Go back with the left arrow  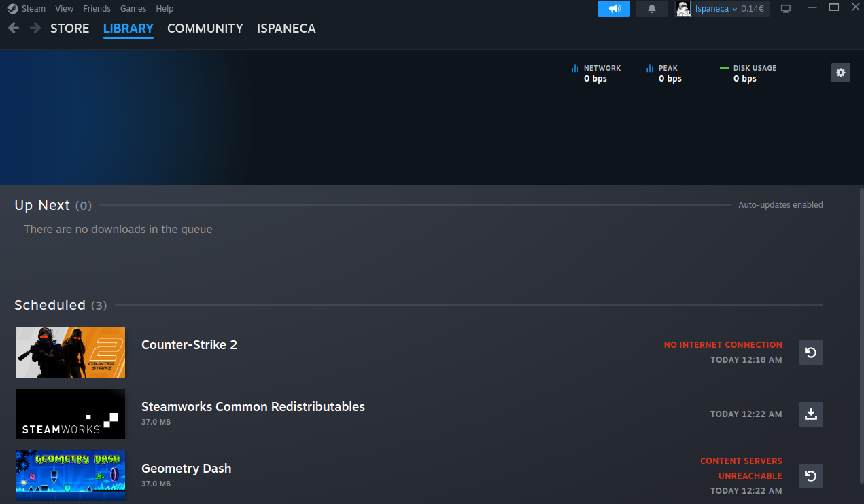coord(14,29)
